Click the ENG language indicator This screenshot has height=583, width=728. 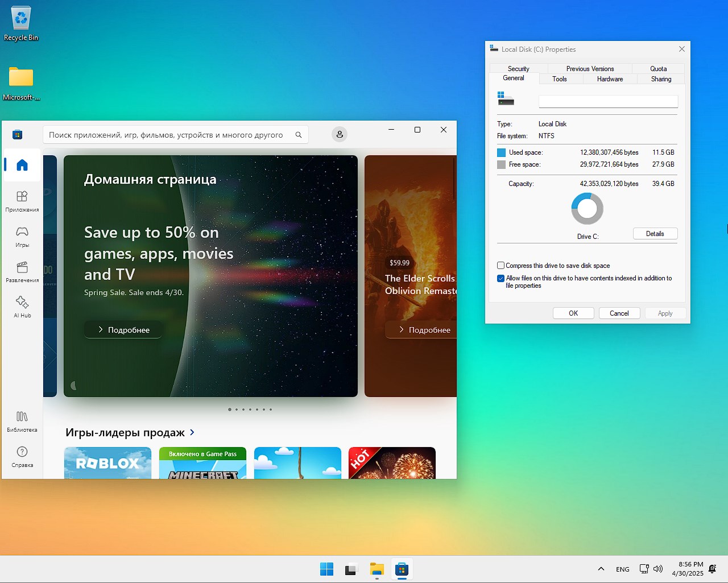pos(623,569)
